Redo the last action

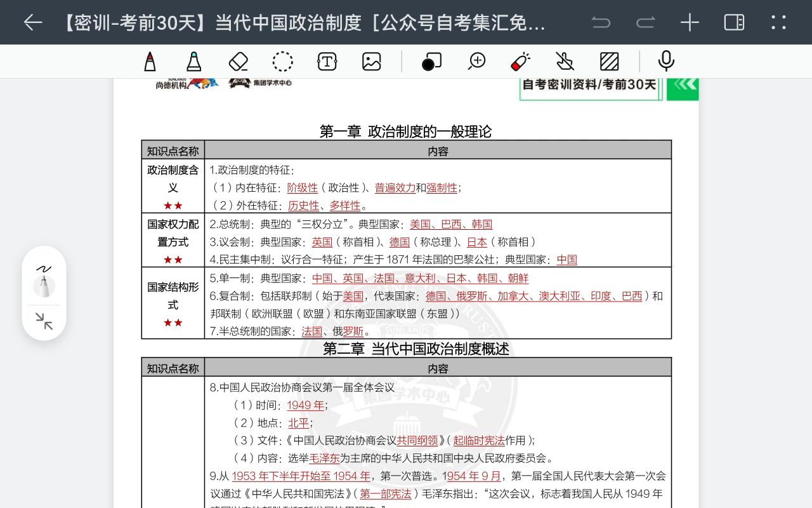646,23
